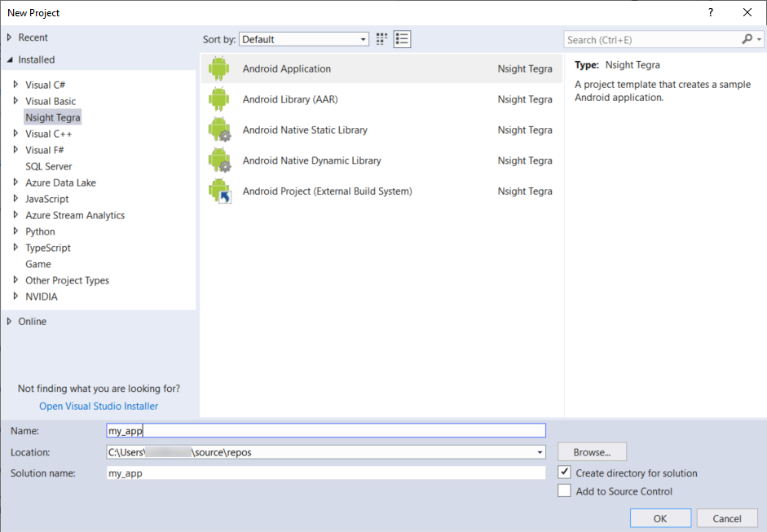Viewport: 767px width, 532px height.
Task: Click the OK button
Action: 660,518
